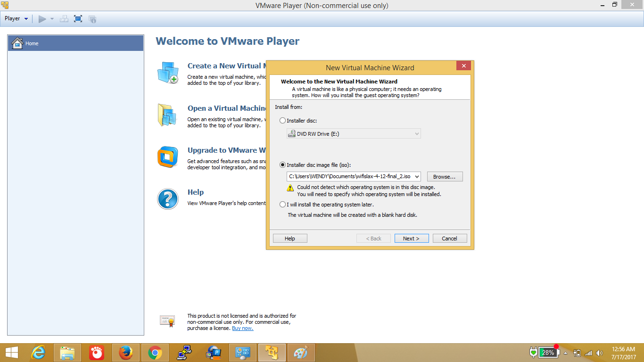This screenshot has height=362, width=644.
Task: Click the red GOM recorder taskbar icon
Action: coord(97,353)
